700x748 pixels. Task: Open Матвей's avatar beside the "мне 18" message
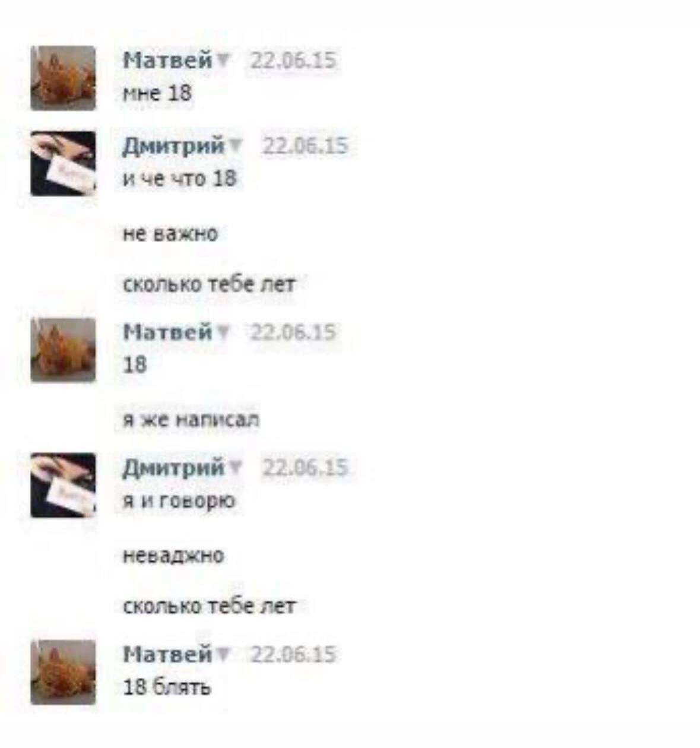(64, 78)
